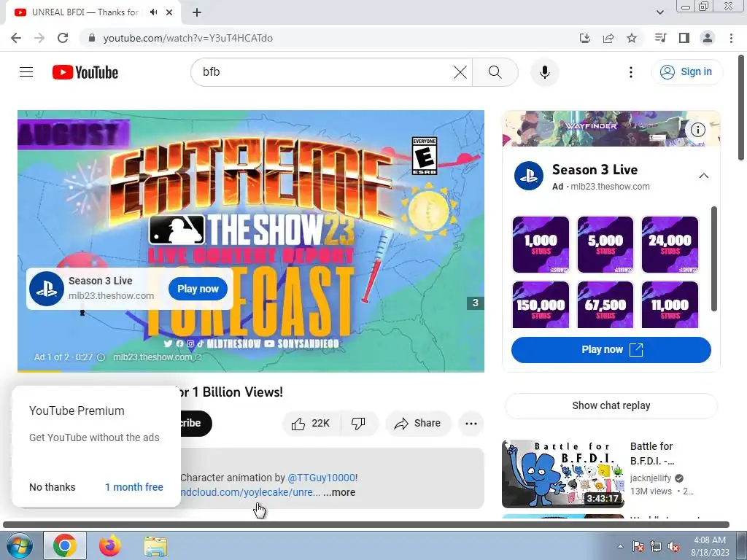Open the YouTube hamburger guide menu
This screenshot has height=560, width=747.
point(26,72)
